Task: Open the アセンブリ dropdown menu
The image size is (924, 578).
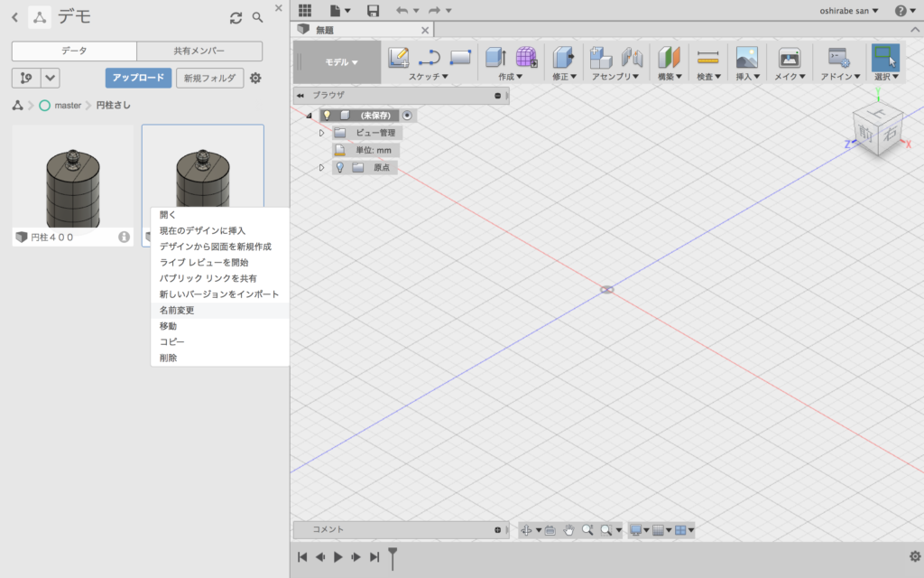Action: click(x=615, y=77)
